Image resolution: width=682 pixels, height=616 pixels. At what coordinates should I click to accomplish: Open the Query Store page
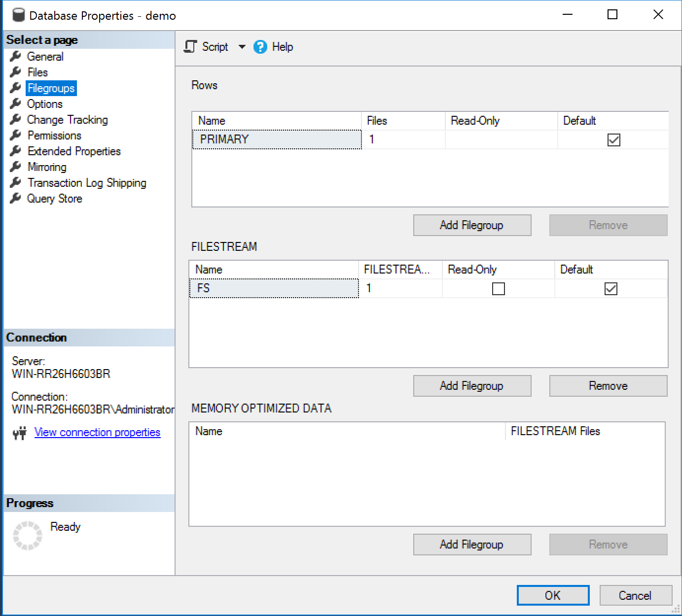pyautogui.click(x=54, y=199)
